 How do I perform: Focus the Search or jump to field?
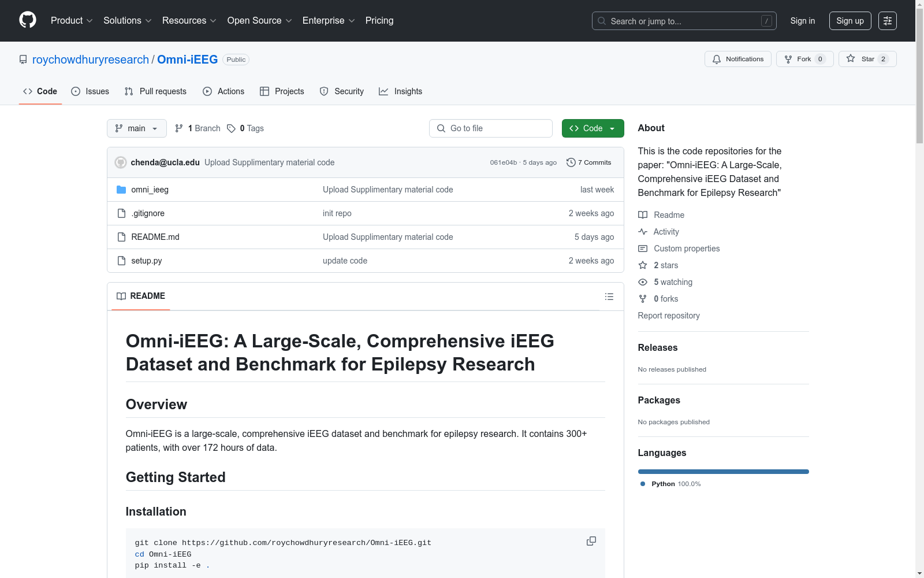coord(684,21)
